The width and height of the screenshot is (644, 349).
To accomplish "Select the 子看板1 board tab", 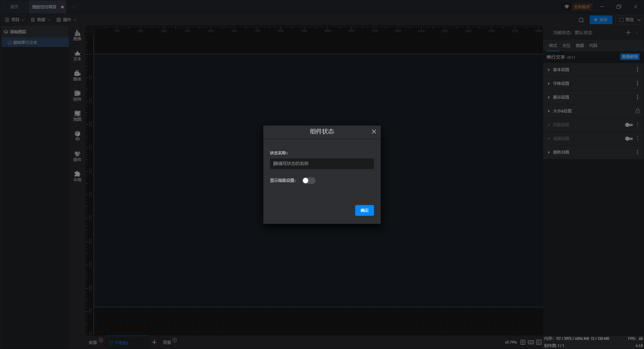I will (x=127, y=343).
